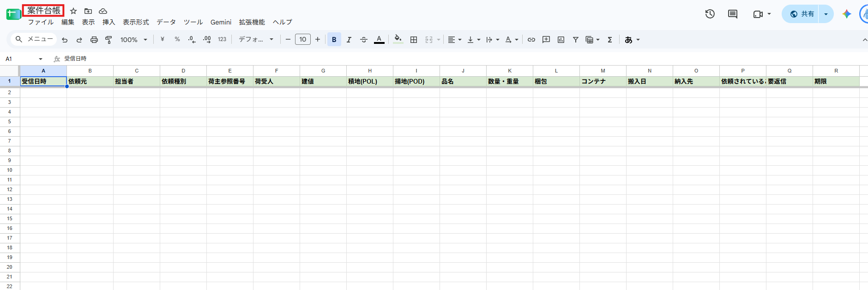
Task: Choose a cell fill color
Action: 398,40
